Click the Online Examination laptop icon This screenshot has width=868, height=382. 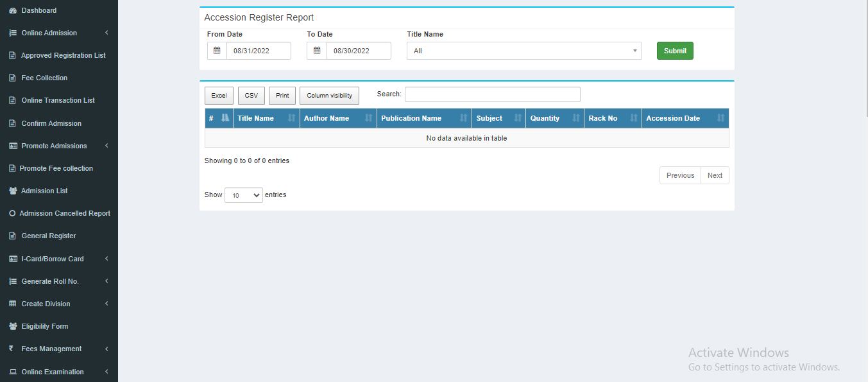click(x=12, y=372)
